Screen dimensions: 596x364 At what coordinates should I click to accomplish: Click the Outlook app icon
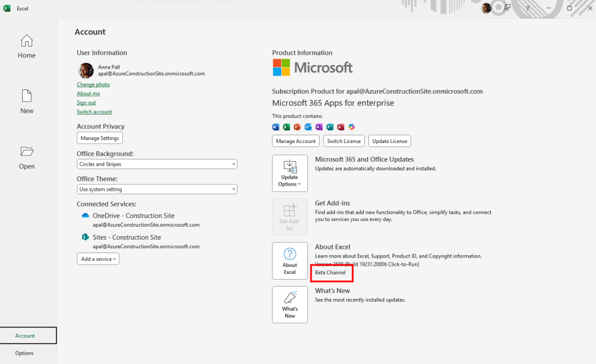[x=308, y=127]
